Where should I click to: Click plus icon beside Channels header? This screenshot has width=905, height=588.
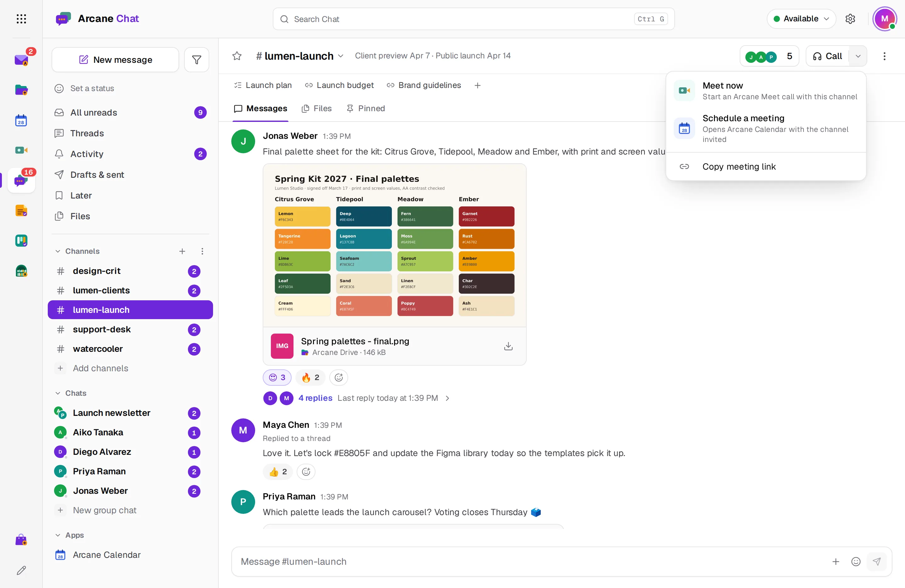pyautogui.click(x=182, y=251)
